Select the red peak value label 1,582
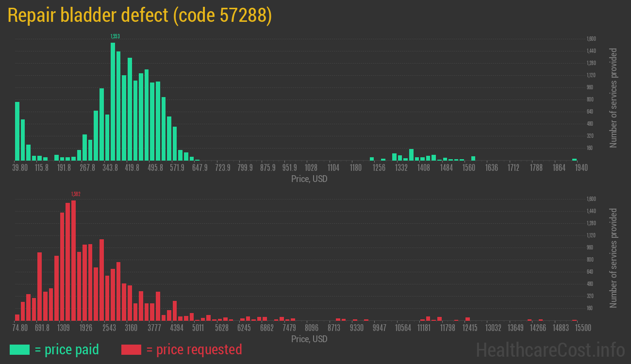This screenshot has height=364, width=631. pos(76,194)
